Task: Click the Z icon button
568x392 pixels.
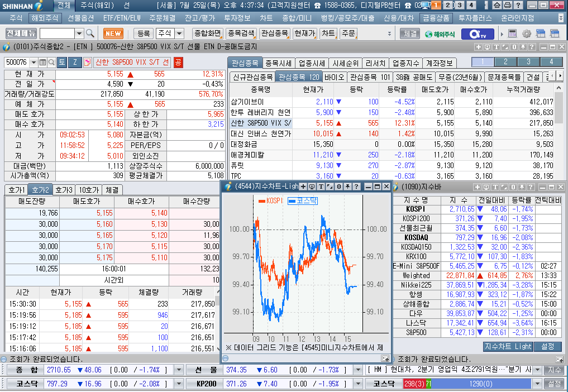Action: (x=75, y=63)
